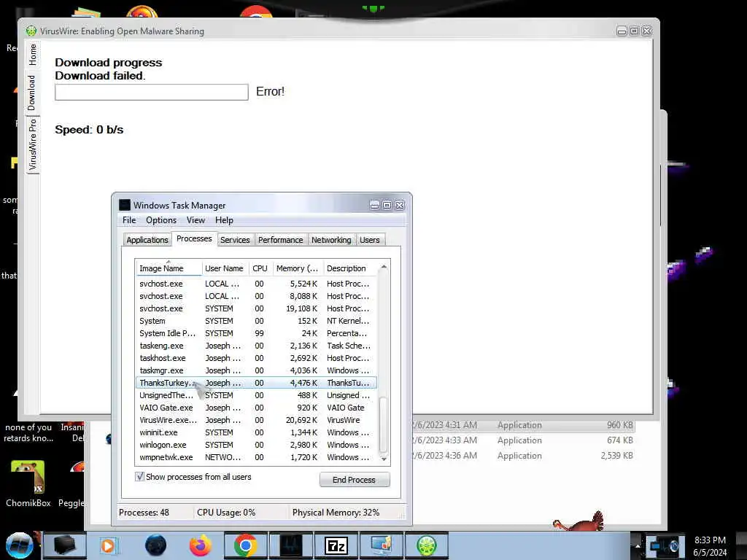
Task: Select svchost.exe using 5,524 K
Action: coord(256,284)
